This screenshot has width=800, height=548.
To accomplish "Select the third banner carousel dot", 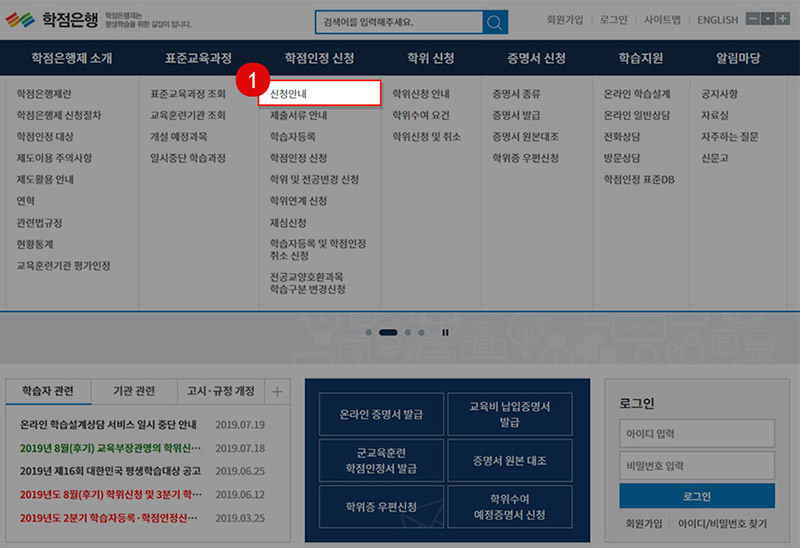I will 407,331.
